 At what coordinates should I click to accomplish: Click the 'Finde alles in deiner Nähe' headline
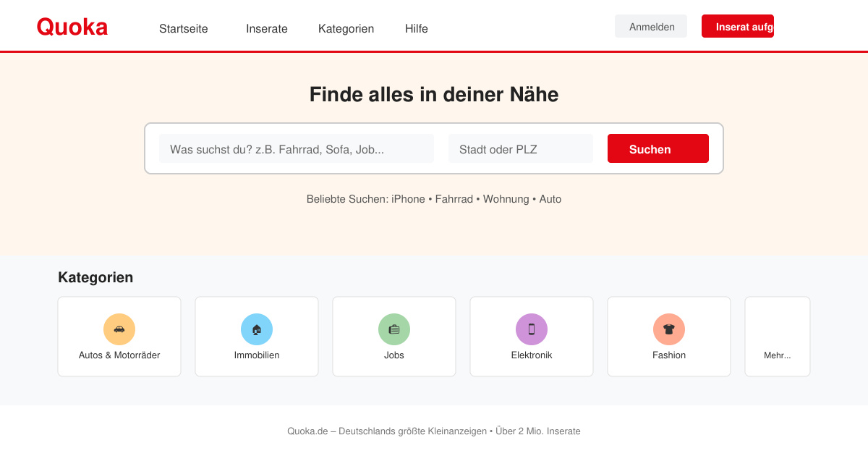434,95
